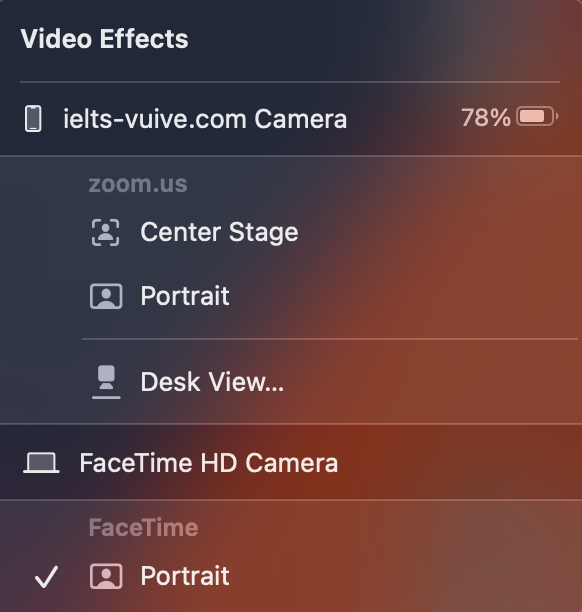
Task: Select the FaceTime HD Camera row
Action: coord(291,463)
